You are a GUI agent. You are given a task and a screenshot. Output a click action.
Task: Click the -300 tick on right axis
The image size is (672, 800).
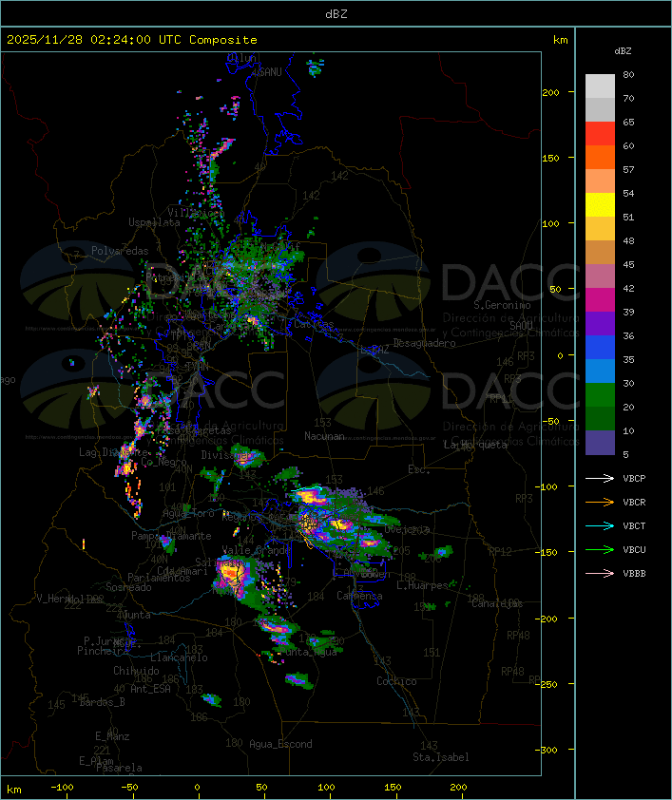548,750
